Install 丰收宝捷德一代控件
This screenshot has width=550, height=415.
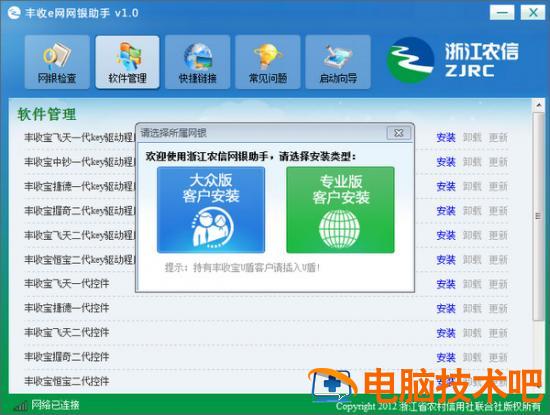[446, 308]
